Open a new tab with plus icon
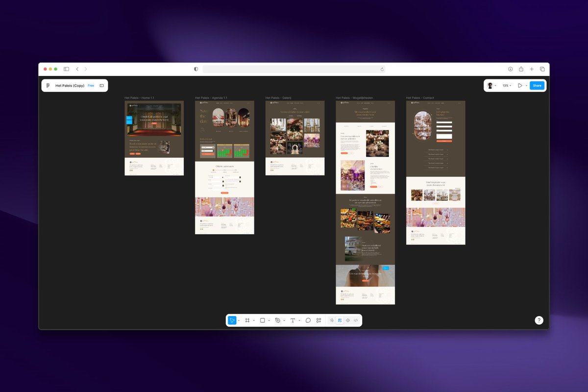Screen dimensions: 588x392 (x=532, y=69)
